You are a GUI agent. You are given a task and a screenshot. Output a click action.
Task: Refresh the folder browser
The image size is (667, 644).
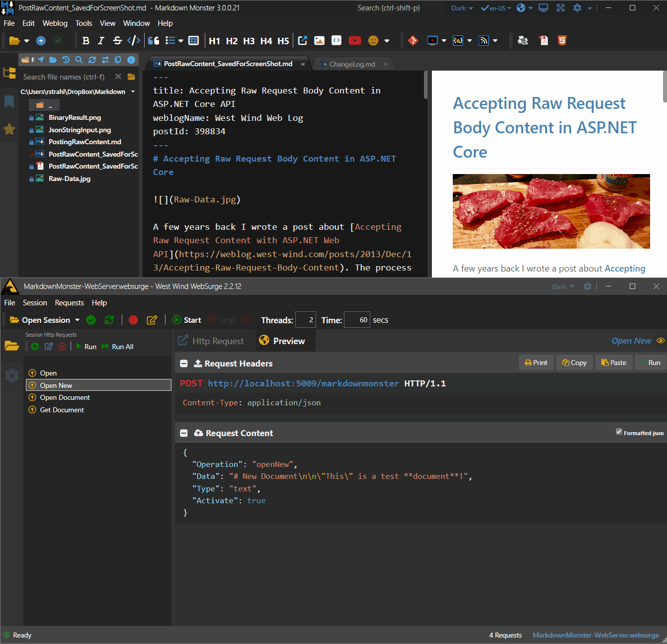click(x=92, y=60)
